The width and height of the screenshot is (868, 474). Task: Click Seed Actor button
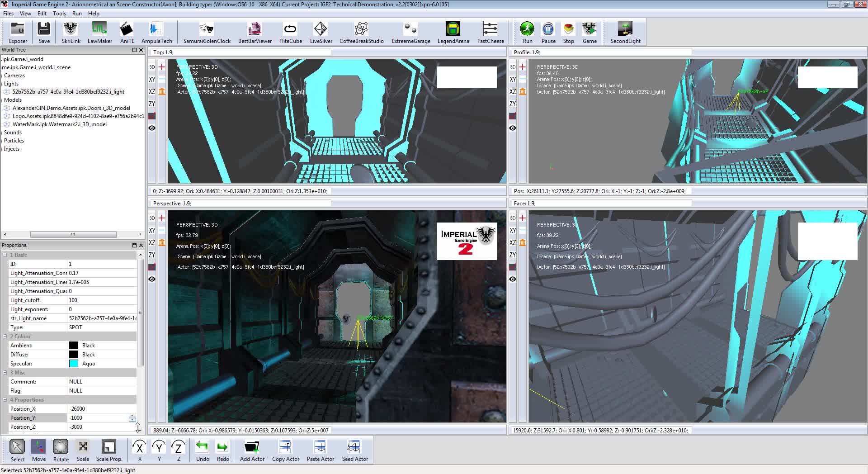(x=354, y=450)
